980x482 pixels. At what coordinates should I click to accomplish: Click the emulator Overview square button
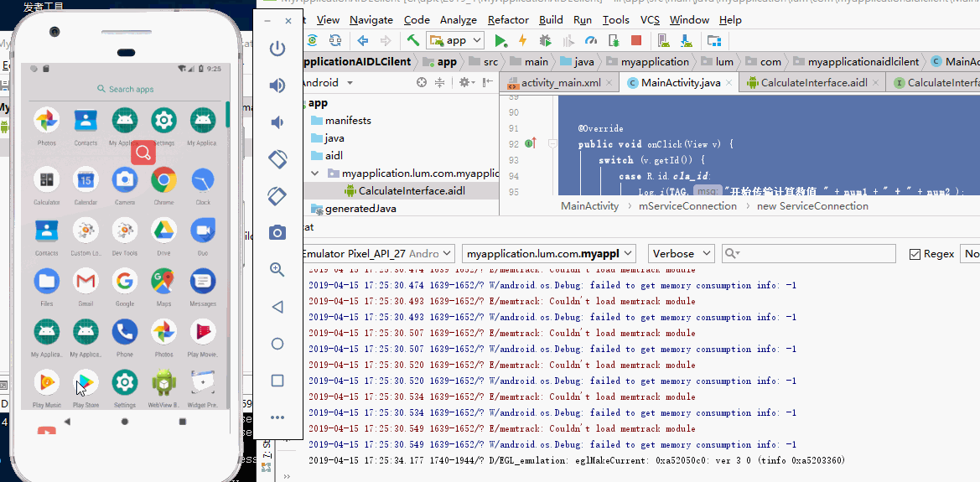277,381
